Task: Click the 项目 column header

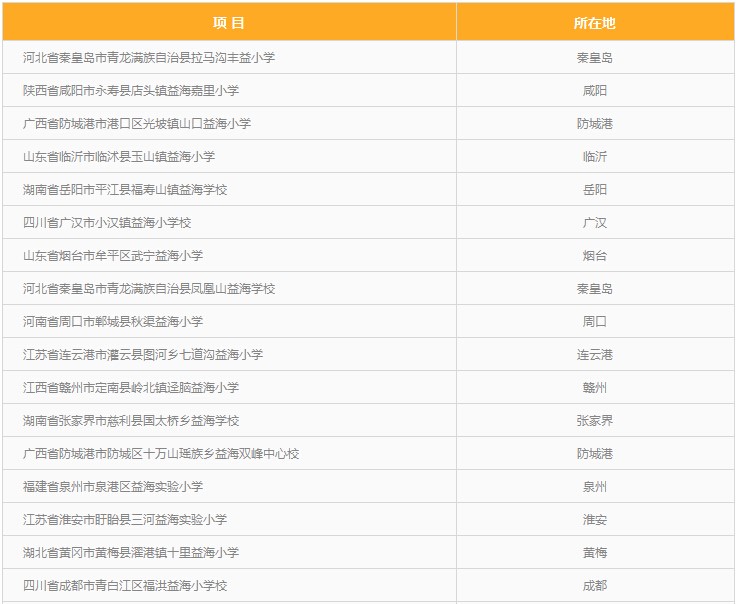Action: click(229, 23)
